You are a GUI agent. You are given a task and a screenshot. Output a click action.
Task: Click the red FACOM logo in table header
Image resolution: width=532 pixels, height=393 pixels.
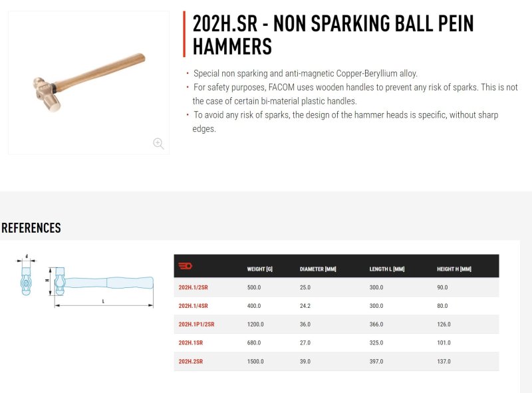tap(186, 266)
